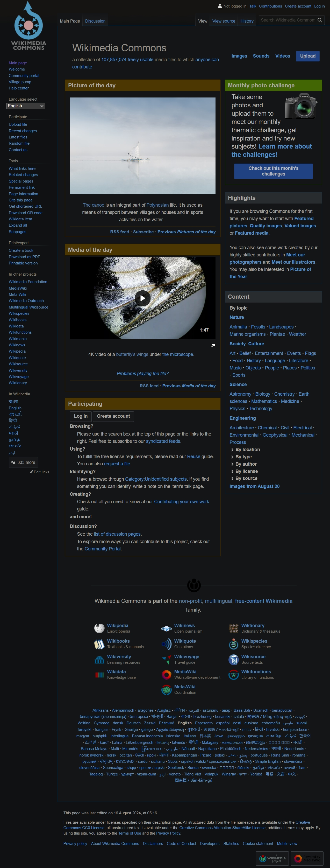Click the Wiktionary icon
Image resolution: width=330 pixels, height=868 pixels.
pos(233,628)
